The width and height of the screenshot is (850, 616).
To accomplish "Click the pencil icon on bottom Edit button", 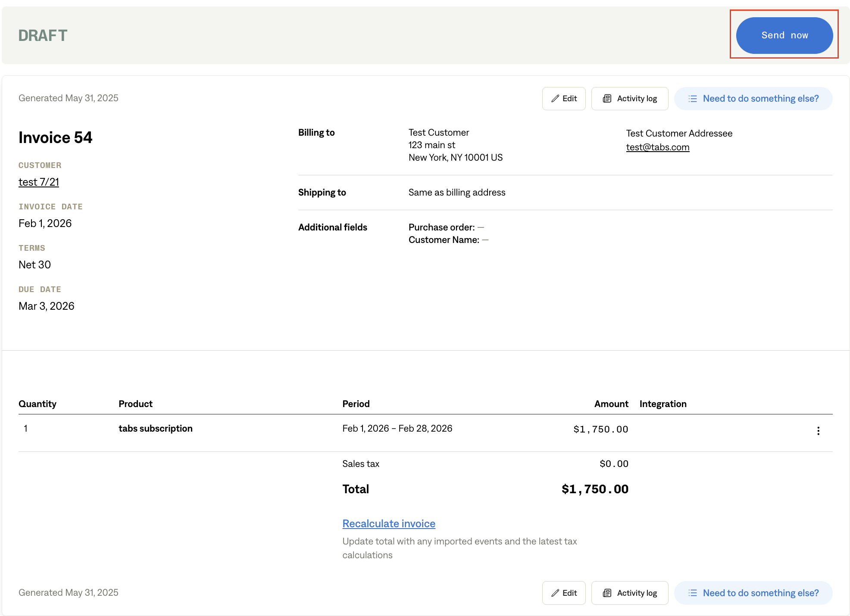I will [x=555, y=593].
